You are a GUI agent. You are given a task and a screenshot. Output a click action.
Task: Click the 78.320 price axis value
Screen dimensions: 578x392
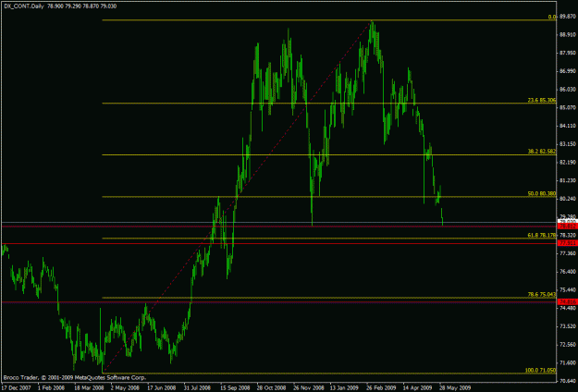click(568, 235)
